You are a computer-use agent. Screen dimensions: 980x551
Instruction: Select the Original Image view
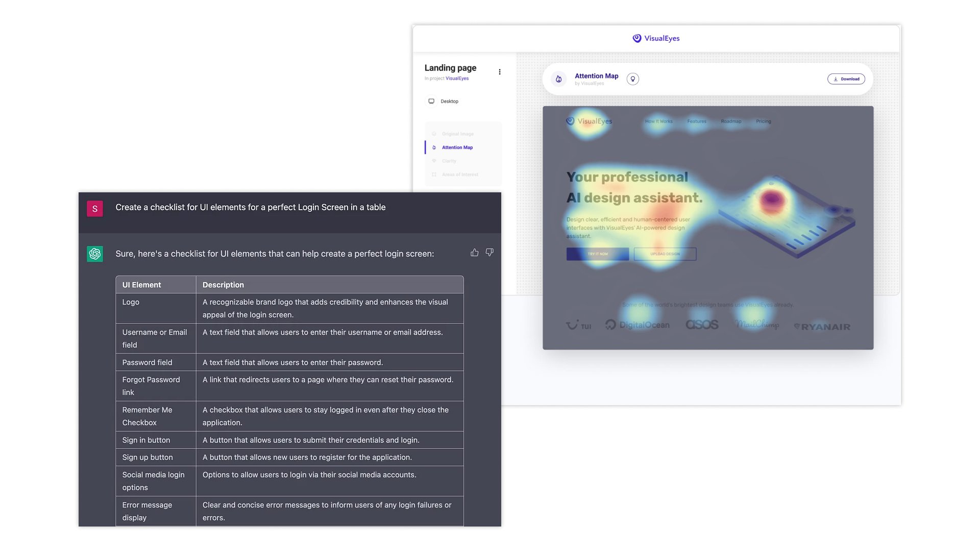pos(457,134)
